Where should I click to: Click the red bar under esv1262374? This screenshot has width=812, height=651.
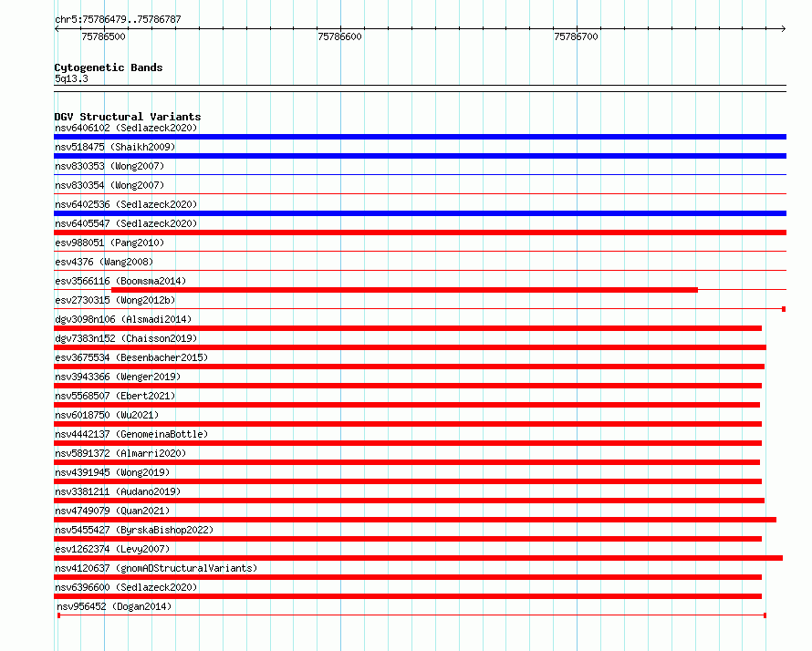[x=418, y=558]
